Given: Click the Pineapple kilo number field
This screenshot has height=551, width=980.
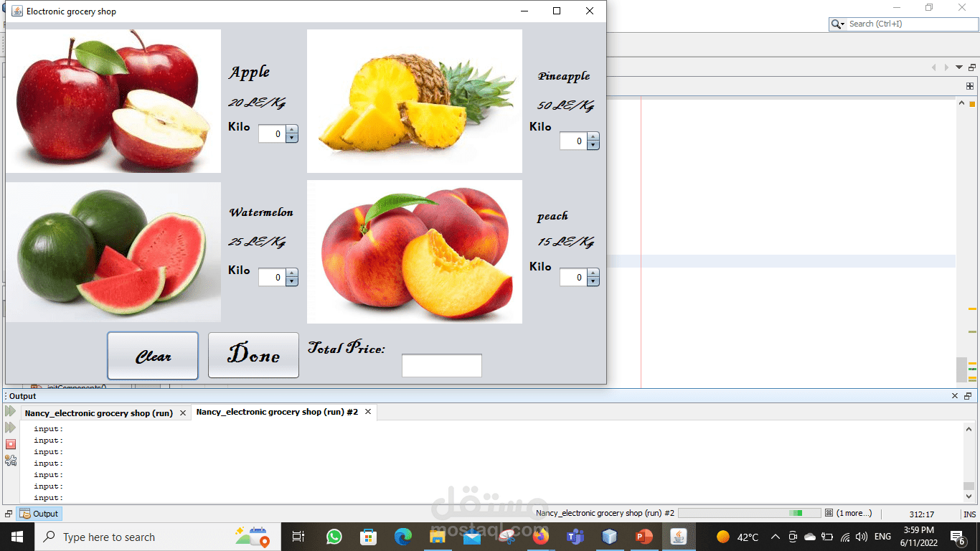Looking at the screenshot, I should (573, 141).
